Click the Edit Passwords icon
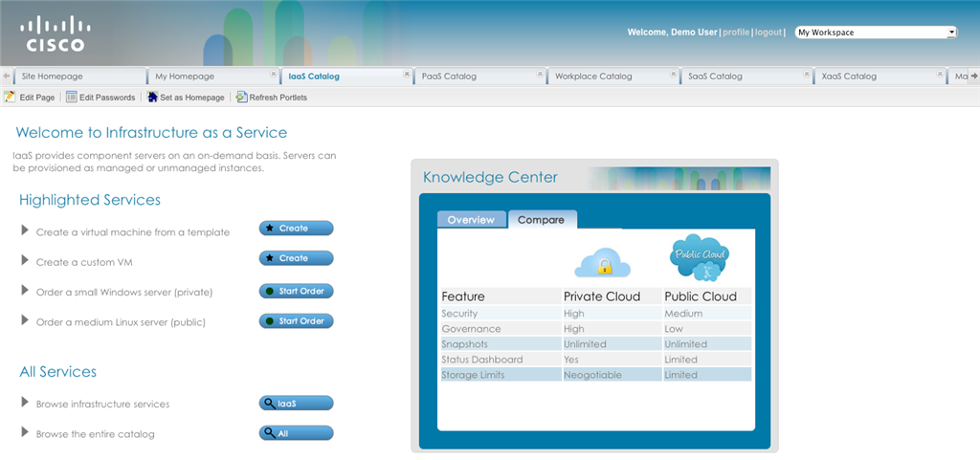This screenshot has height=460, width=980. pos(71,97)
